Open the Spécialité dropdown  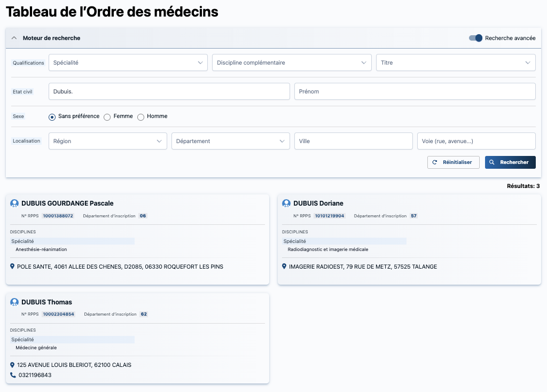tap(128, 62)
